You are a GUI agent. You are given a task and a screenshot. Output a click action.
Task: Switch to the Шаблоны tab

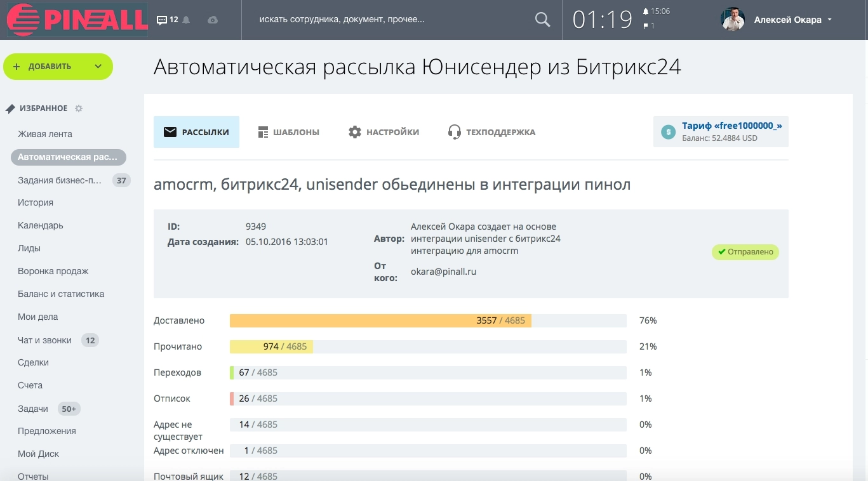(289, 132)
